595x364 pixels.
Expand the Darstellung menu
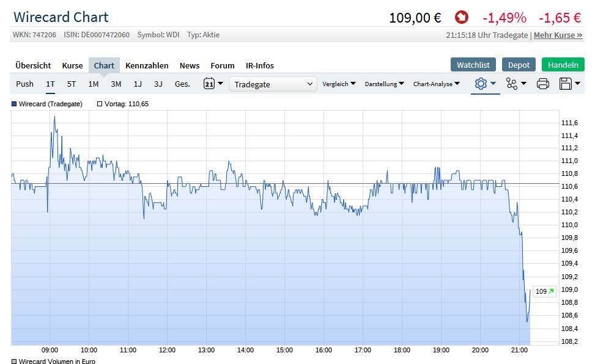385,84
